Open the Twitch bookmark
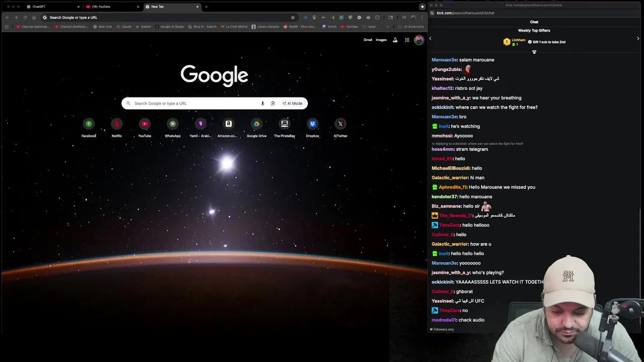The width and height of the screenshot is (644, 362). point(330,27)
